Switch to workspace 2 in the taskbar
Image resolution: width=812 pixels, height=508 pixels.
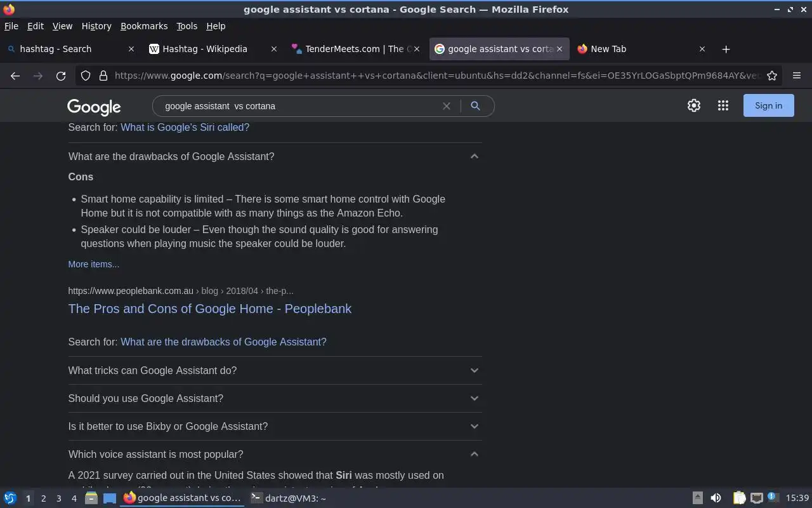click(43, 498)
